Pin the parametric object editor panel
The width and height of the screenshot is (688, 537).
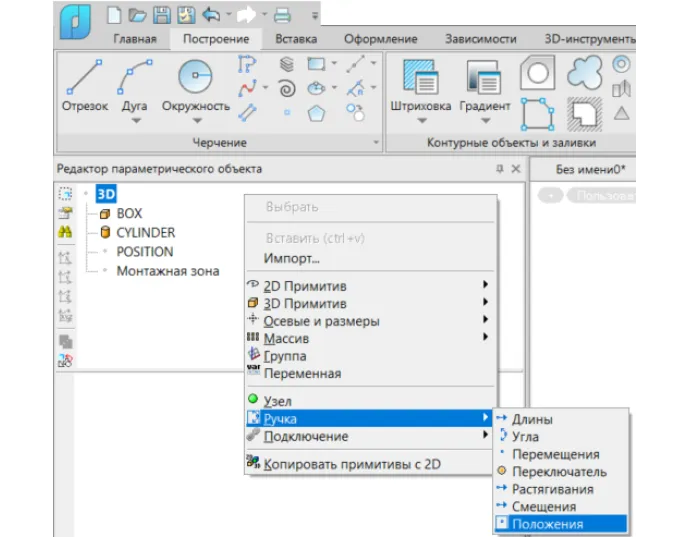click(x=499, y=168)
